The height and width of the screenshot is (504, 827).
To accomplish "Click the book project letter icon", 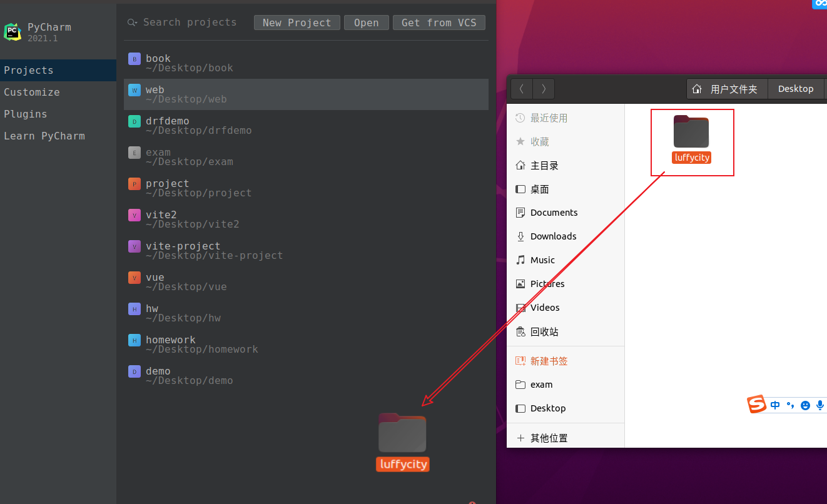I will click(134, 59).
